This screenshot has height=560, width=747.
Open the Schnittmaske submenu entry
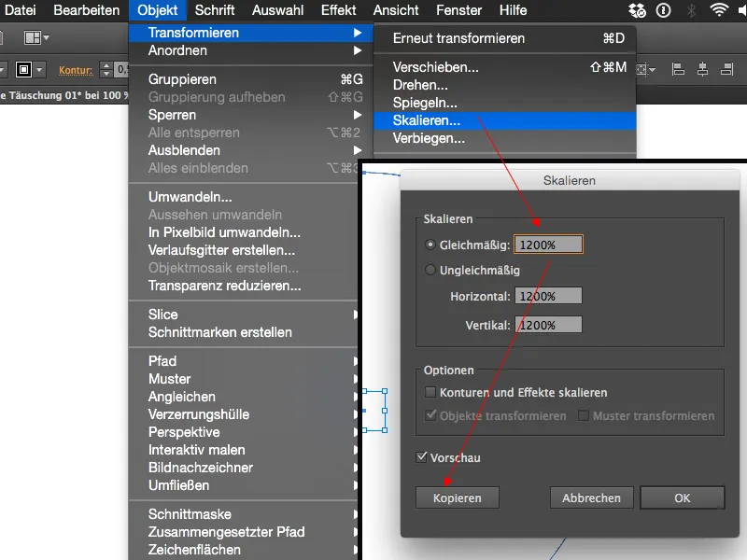tap(244, 514)
